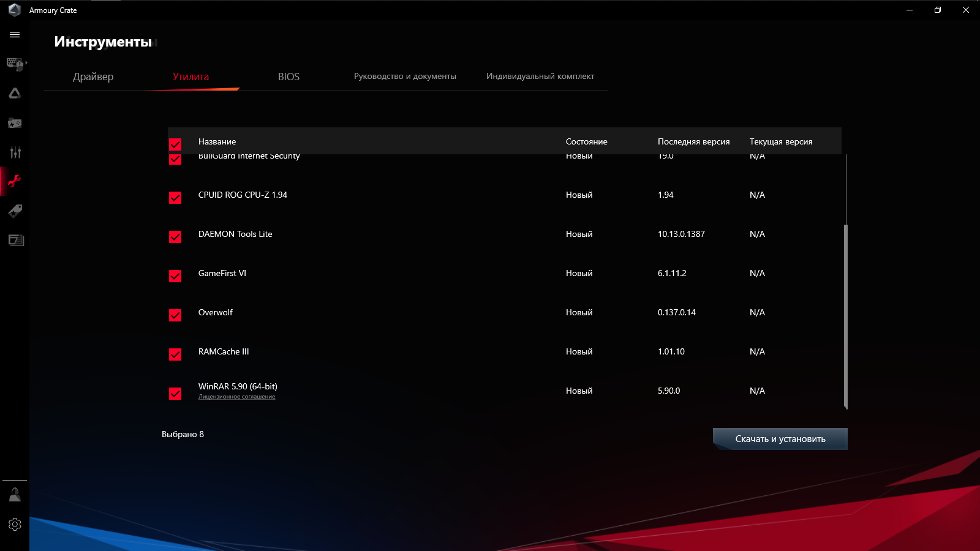
Task: Open the Индивидуальный комплект tab
Action: 540,77
